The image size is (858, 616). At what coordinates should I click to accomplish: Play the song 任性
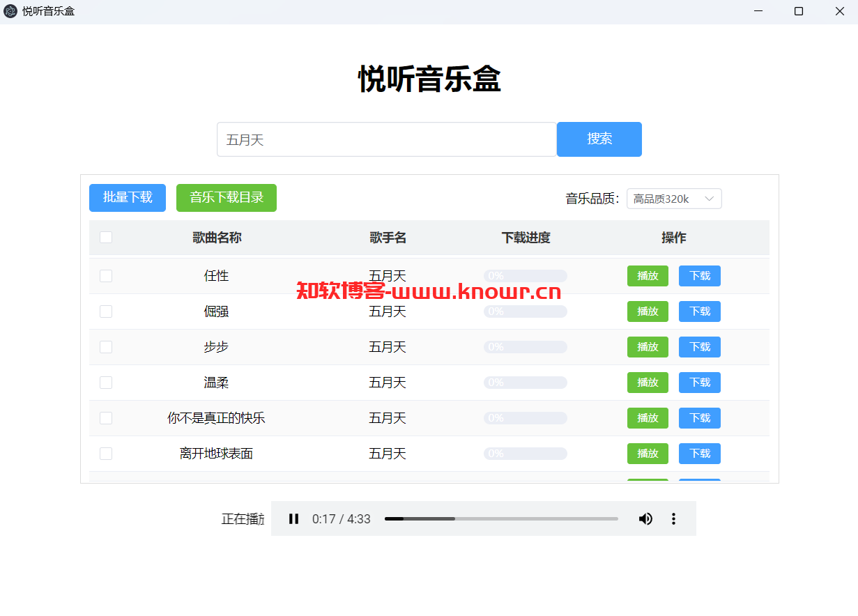tap(648, 276)
